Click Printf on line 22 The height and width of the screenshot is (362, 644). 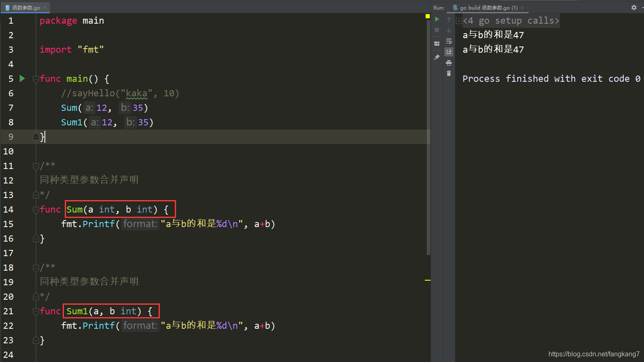click(x=99, y=326)
